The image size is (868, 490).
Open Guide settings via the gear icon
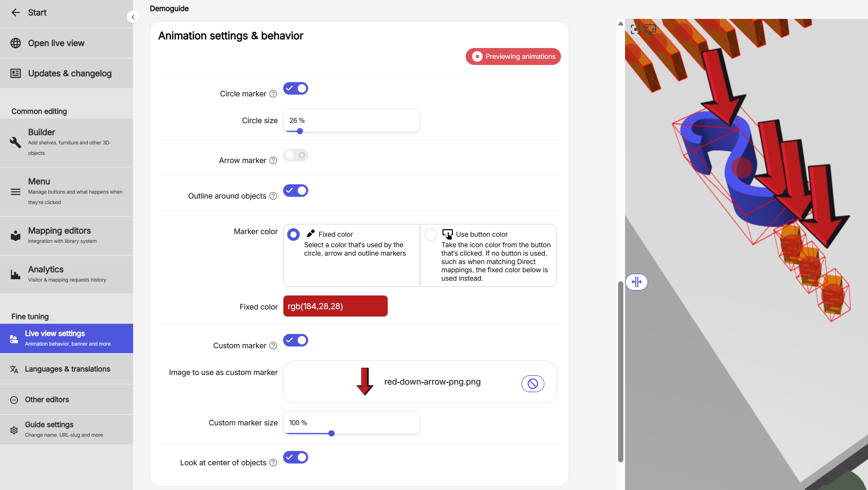[x=14, y=430]
